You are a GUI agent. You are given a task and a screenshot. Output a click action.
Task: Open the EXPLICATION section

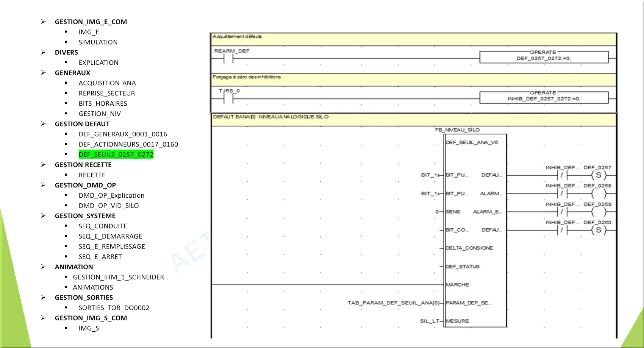(98, 63)
